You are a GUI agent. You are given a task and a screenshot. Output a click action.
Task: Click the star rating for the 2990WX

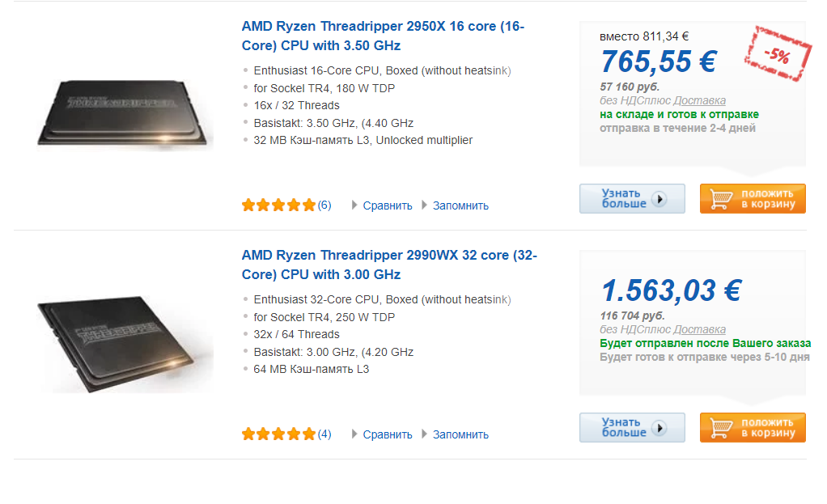pos(278,434)
